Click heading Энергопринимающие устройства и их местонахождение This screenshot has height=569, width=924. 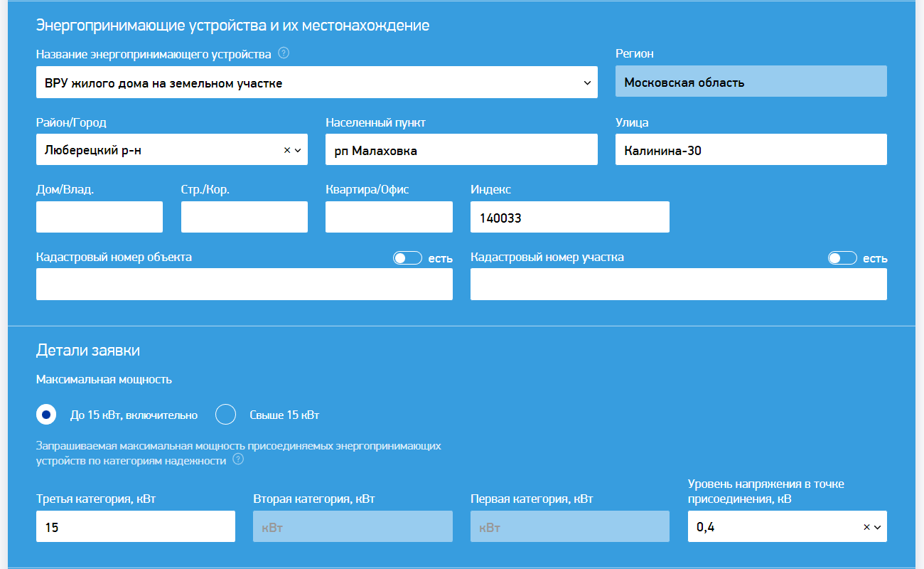tap(232, 26)
